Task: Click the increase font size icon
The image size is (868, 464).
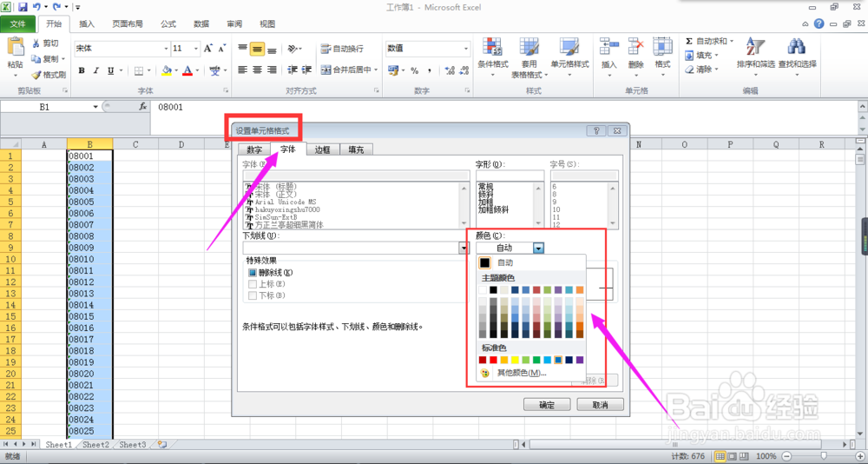Action: tap(208, 49)
